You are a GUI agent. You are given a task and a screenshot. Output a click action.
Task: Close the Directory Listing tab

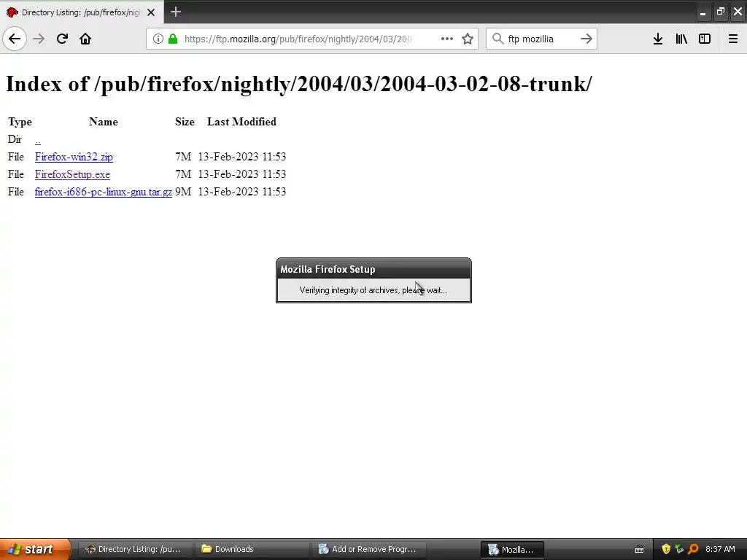151,12
